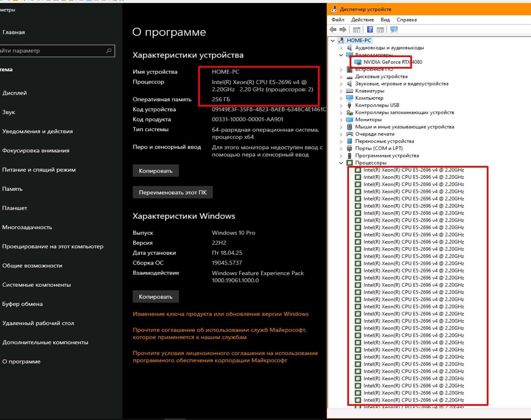Click the Порты (COM и LPT) port icon
This screenshot has height=420, width=531.
click(x=350, y=148)
